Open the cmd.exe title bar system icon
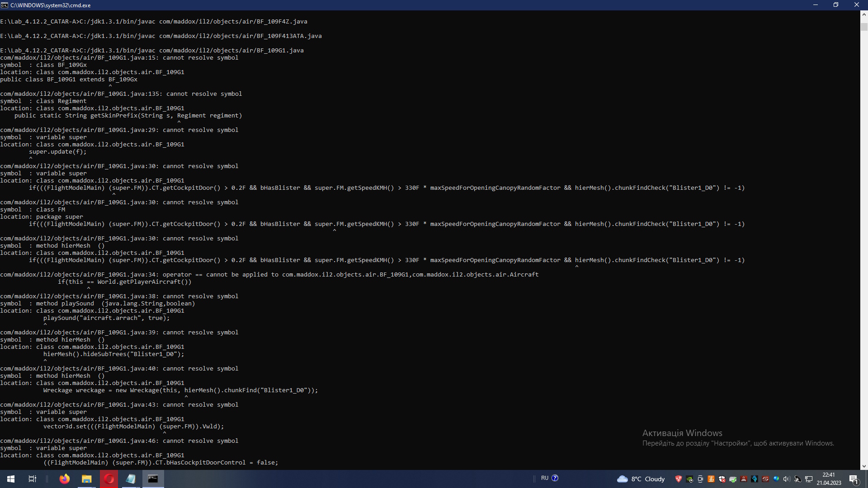Image resolution: width=868 pixels, height=488 pixels. 5,5
